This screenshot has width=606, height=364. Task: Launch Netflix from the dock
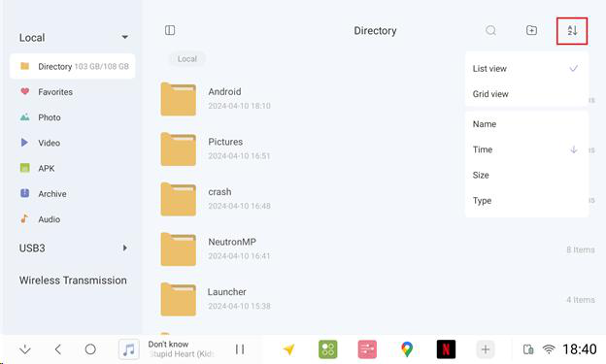coord(446,349)
